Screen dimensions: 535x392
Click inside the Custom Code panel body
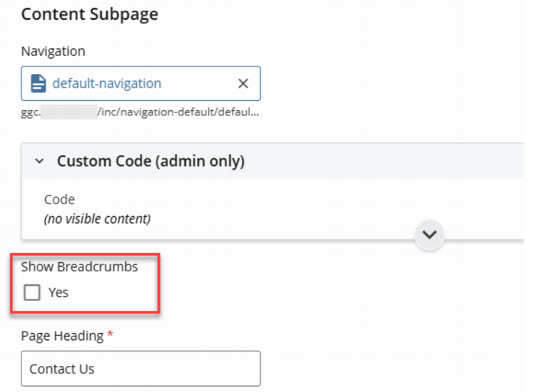pyautogui.click(x=306, y=208)
